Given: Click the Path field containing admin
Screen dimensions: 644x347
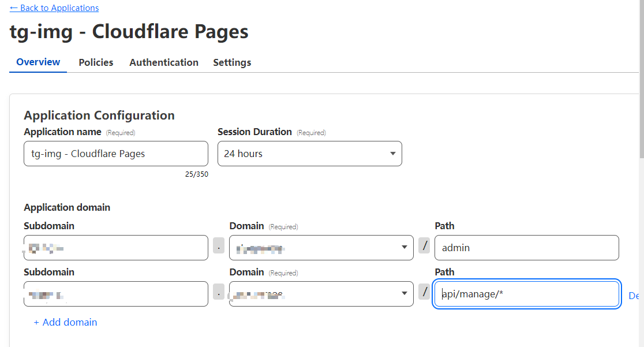Looking at the screenshot, I should 526,248.
